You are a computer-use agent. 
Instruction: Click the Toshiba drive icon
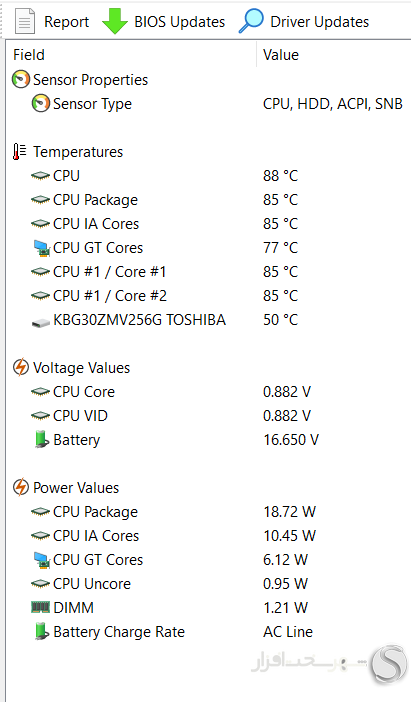[x=40, y=322]
